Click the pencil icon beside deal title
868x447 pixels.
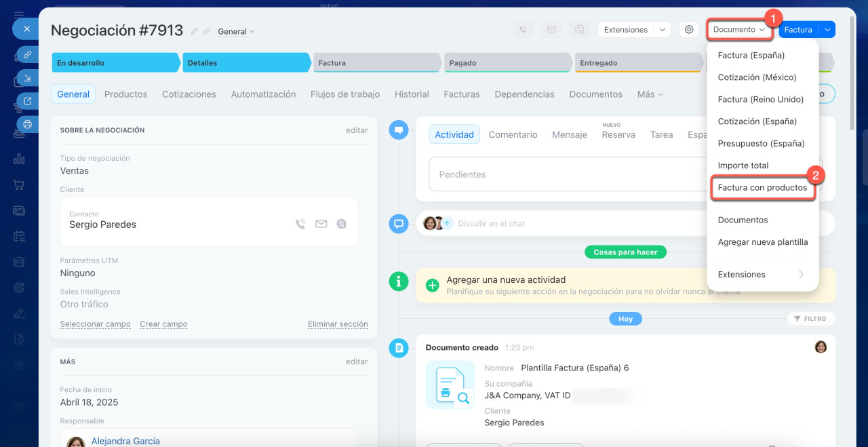point(195,31)
